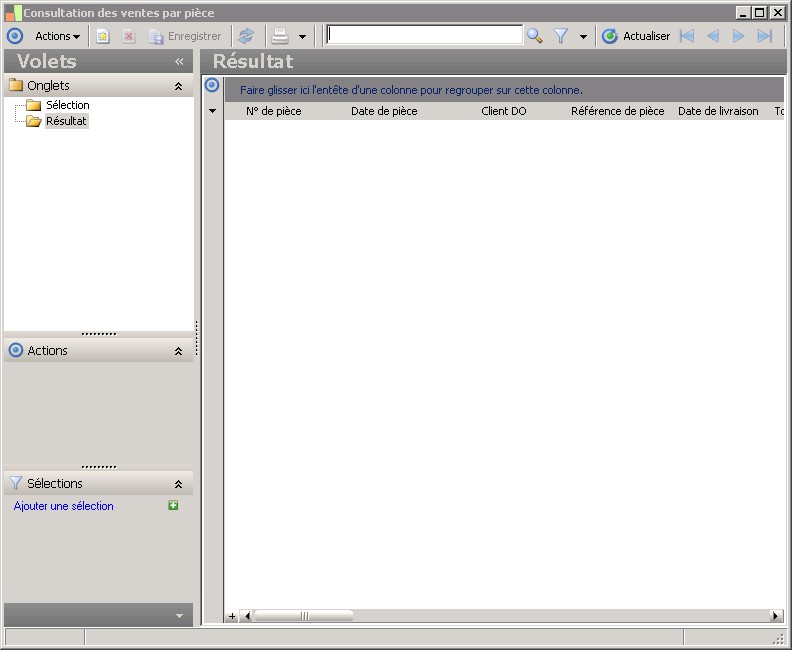The height and width of the screenshot is (650, 792).
Task: Click the magnifying glass search icon
Action: [535, 36]
